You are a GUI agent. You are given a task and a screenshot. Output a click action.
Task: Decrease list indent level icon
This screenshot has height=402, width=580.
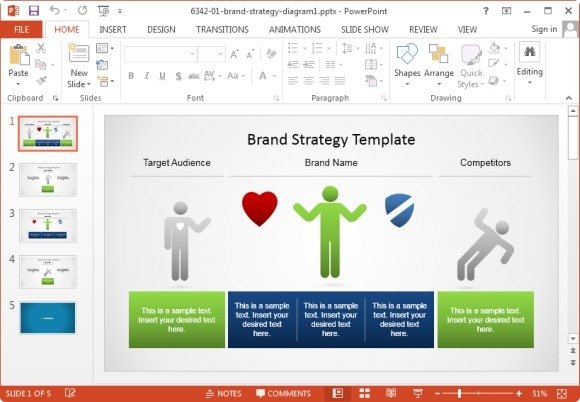pyautogui.click(x=293, y=65)
